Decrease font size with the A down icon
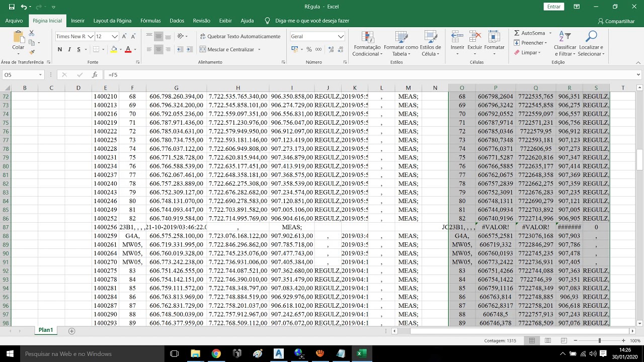Image resolution: width=644 pixels, height=362 pixels. click(133, 36)
